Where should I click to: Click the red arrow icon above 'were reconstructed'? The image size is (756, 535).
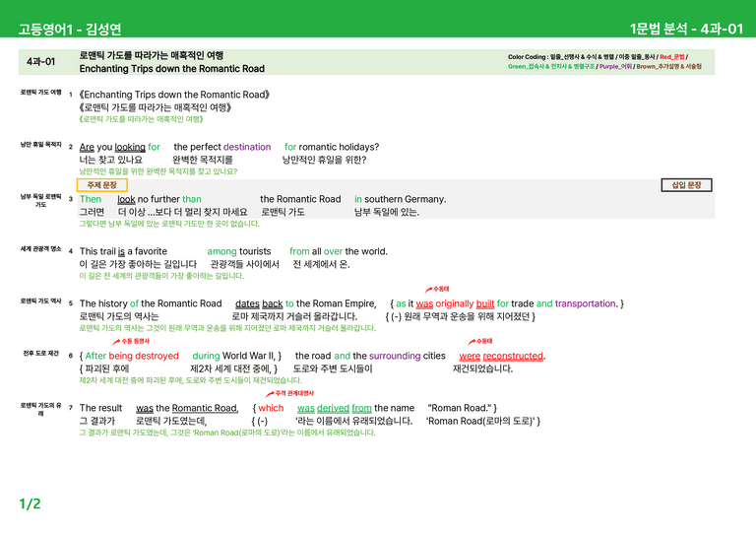click(472, 342)
